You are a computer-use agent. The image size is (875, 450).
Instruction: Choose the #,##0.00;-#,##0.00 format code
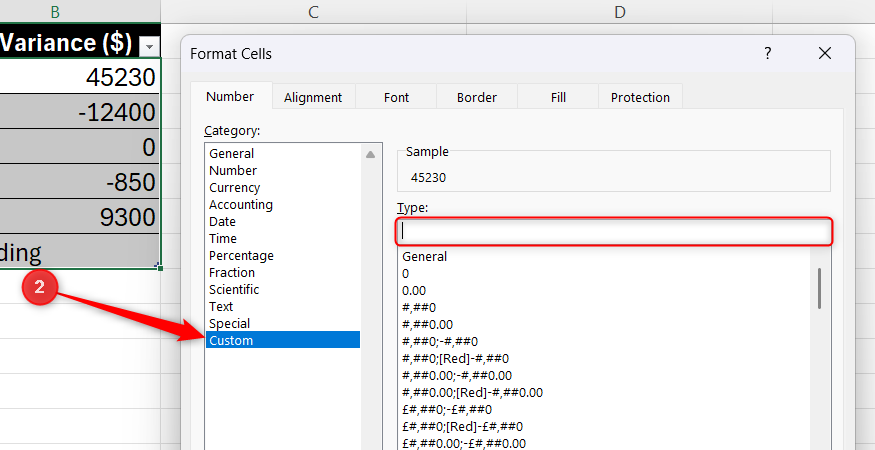point(606,376)
